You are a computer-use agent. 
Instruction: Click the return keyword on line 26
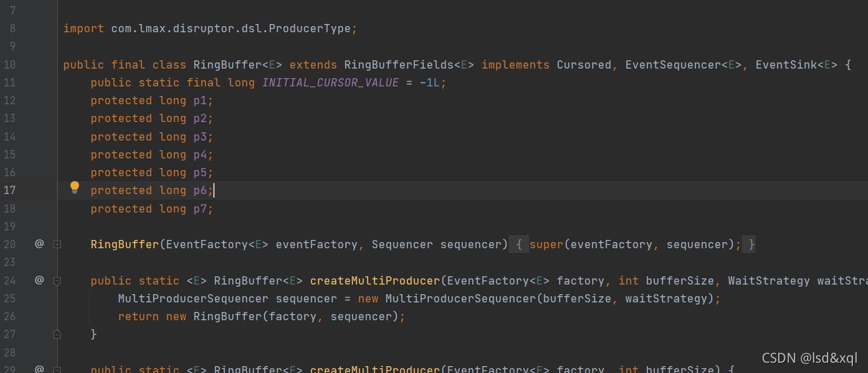[x=138, y=316]
